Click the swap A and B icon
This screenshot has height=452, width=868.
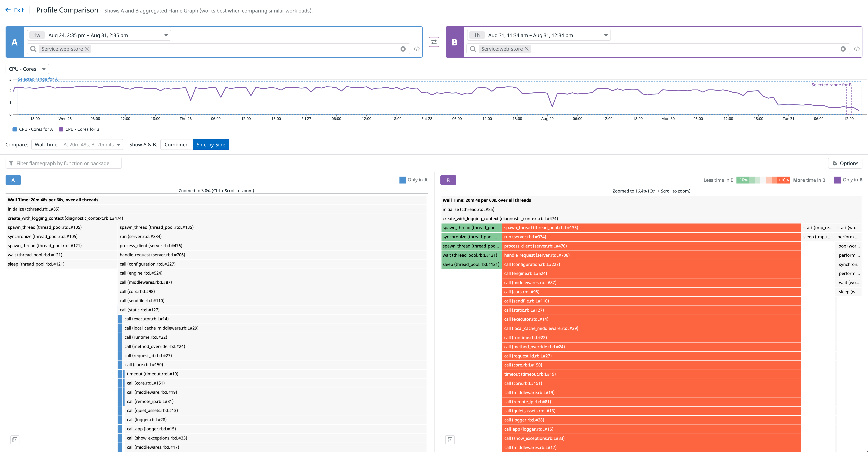(x=434, y=42)
